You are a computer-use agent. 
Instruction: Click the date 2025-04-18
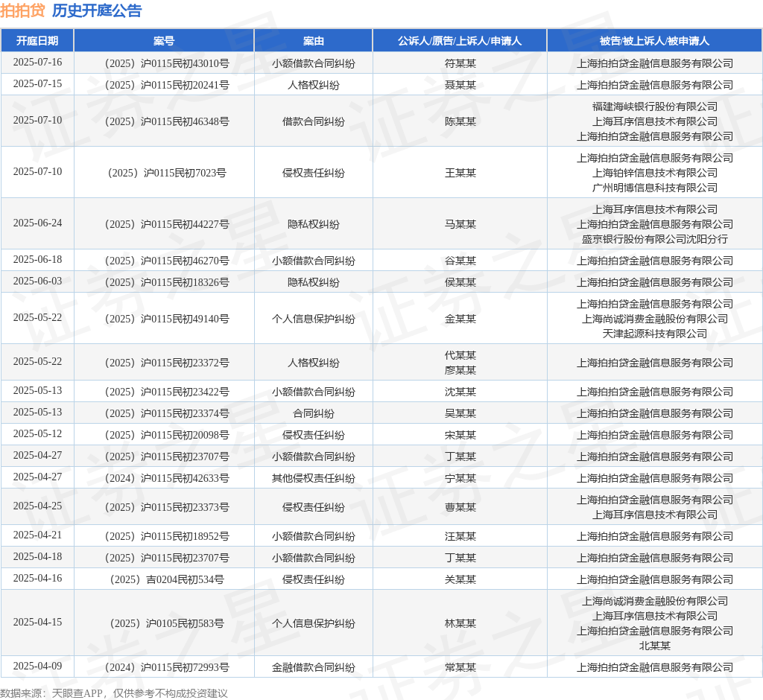tap(37, 556)
